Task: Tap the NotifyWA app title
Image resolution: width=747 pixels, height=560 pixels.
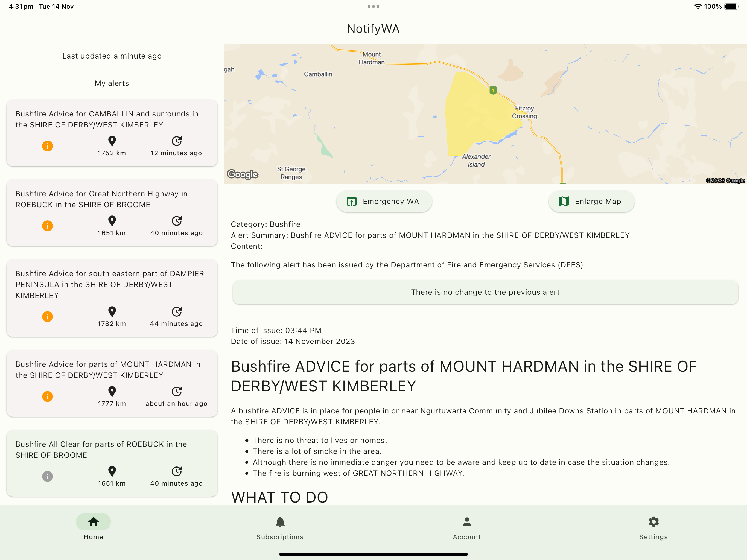Action: tap(373, 29)
